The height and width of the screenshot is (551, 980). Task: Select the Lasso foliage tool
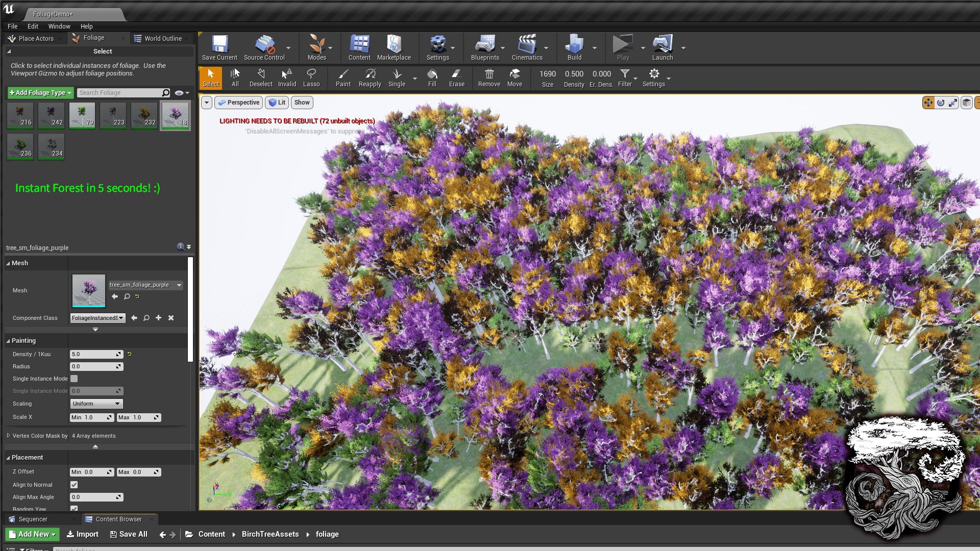pos(311,78)
